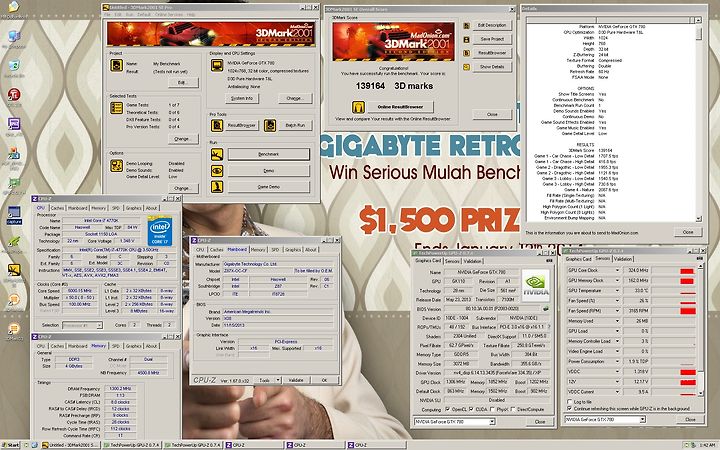This screenshot has height=450, width=720.
Task: Switch to 3DMark2001 taskbar button
Action: pyautogui.click(x=70, y=445)
